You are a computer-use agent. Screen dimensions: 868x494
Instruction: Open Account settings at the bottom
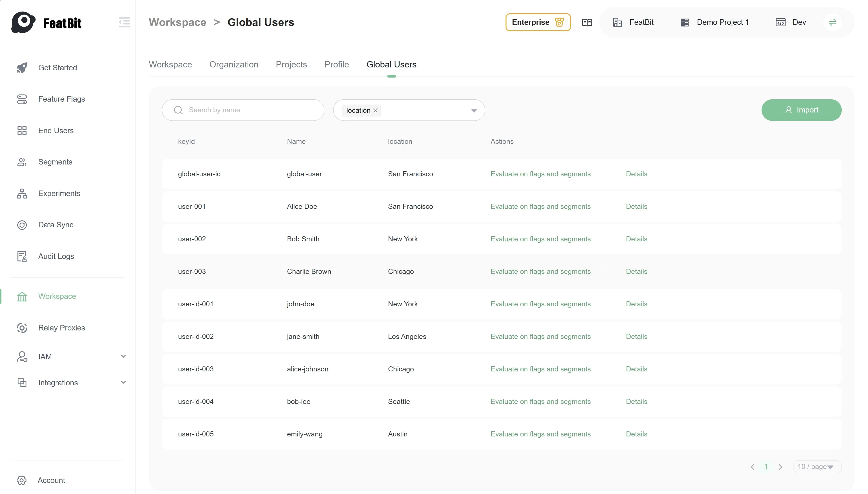51,480
